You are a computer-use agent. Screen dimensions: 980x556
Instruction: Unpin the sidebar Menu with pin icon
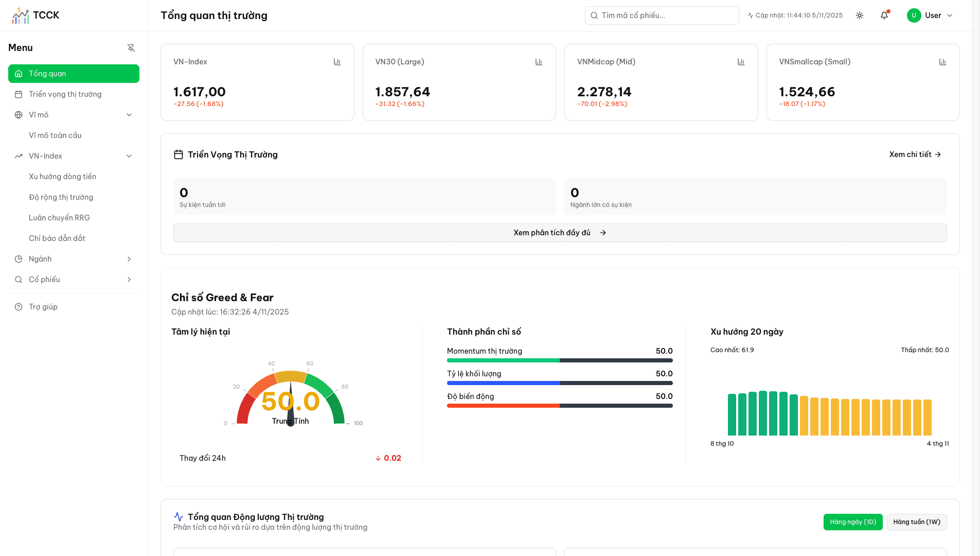[x=131, y=48]
